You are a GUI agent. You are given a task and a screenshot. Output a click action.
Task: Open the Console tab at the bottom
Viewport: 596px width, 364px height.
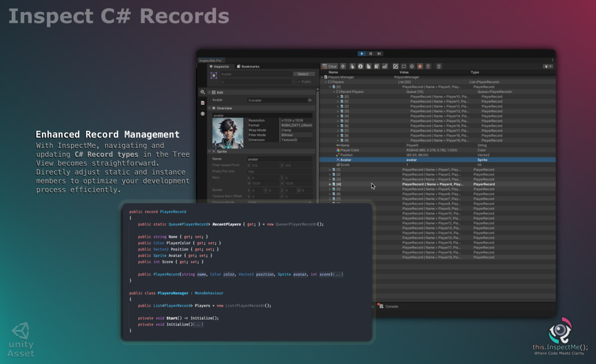388,306
